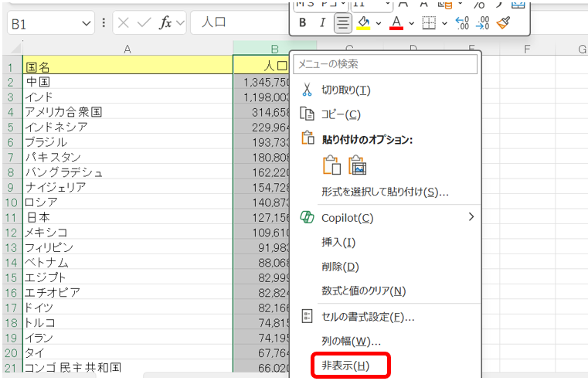Click the 人口 header cell B1
The height and width of the screenshot is (381, 588).
coord(261,66)
